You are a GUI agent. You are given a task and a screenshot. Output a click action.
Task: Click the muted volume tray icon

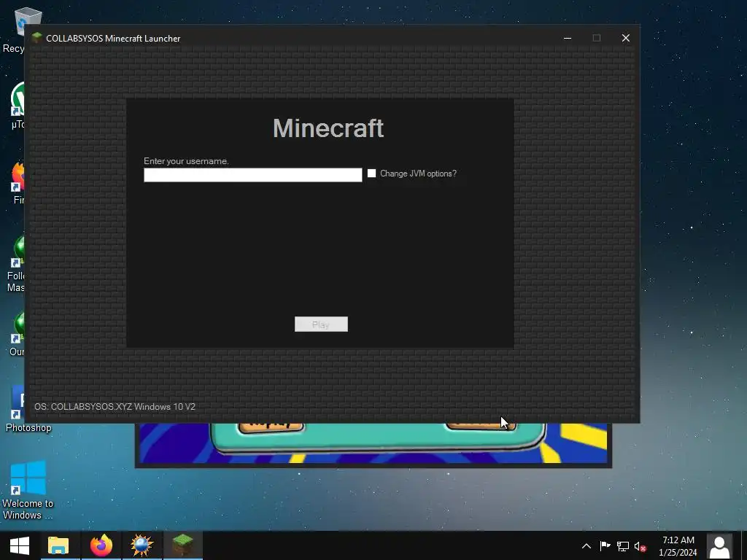pyautogui.click(x=640, y=546)
